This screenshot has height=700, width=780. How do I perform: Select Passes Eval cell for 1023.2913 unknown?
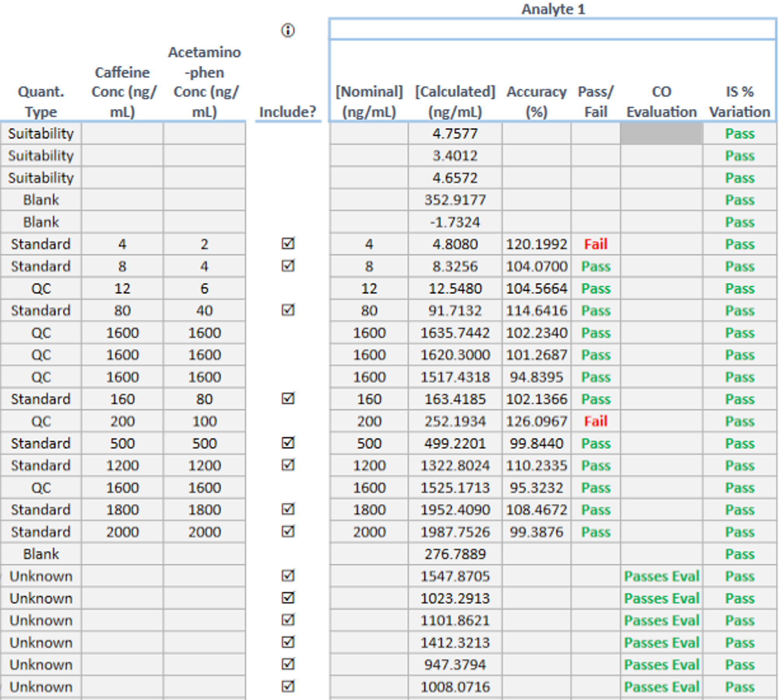[x=661, y=598]
